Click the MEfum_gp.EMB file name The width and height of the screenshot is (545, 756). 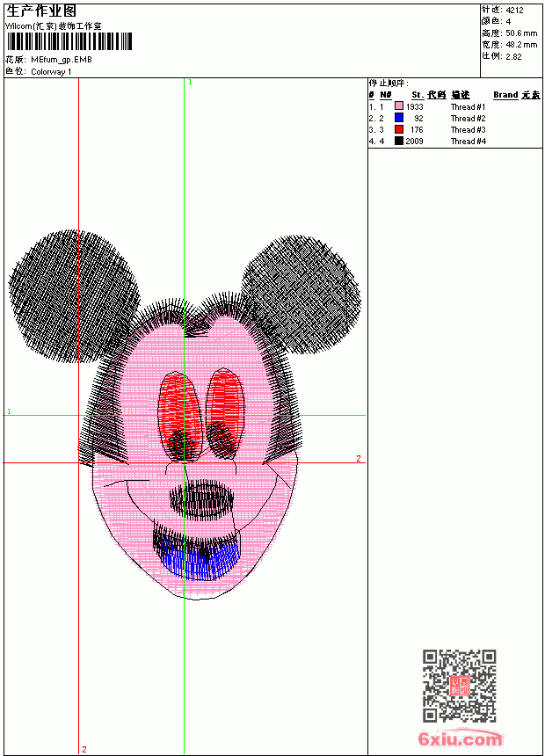point(62,60)
